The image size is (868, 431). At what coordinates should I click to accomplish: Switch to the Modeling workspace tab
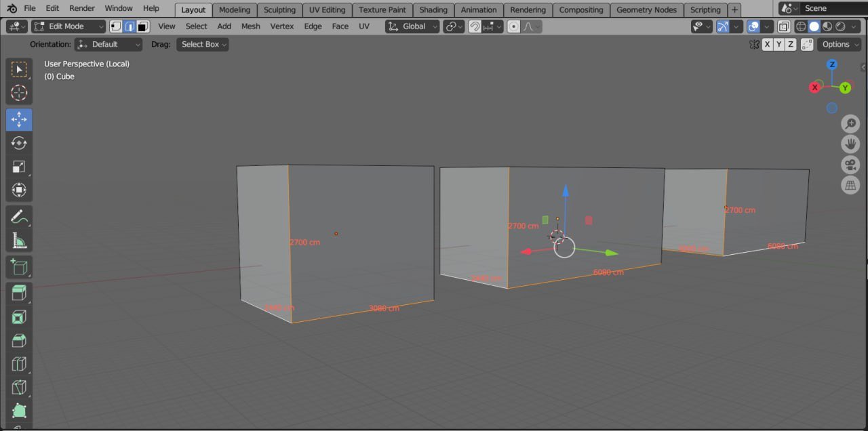tap(235, 9)
